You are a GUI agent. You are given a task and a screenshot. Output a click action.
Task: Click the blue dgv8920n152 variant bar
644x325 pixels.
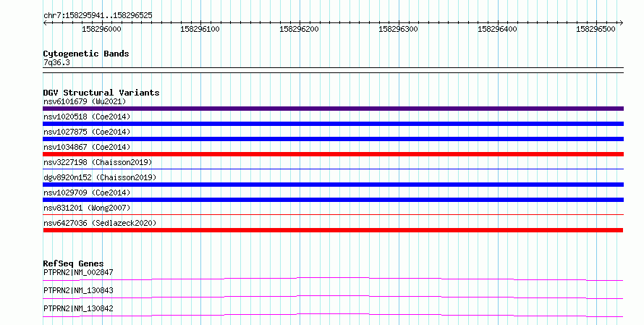333,185
